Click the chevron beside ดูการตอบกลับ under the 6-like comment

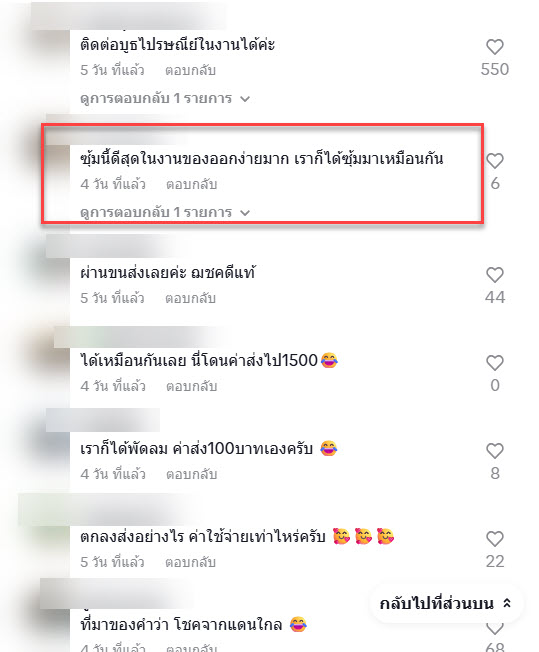pyautogui.click(x=245, y=213)
